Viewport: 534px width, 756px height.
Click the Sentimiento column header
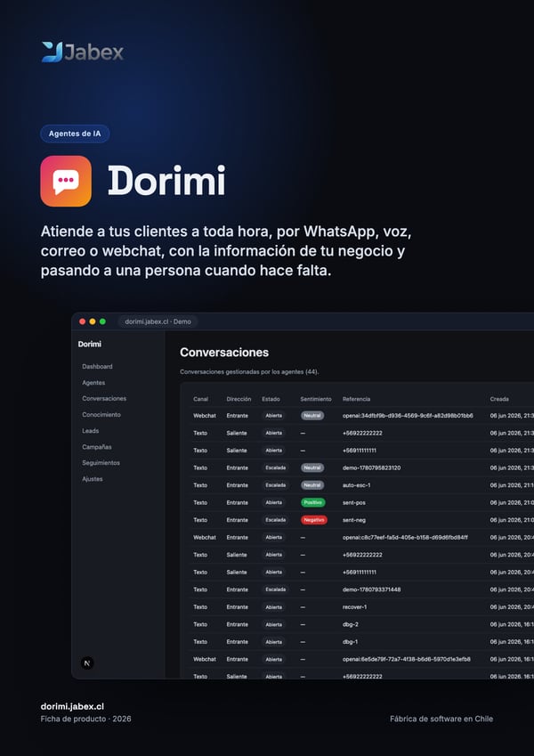point(316,399)
